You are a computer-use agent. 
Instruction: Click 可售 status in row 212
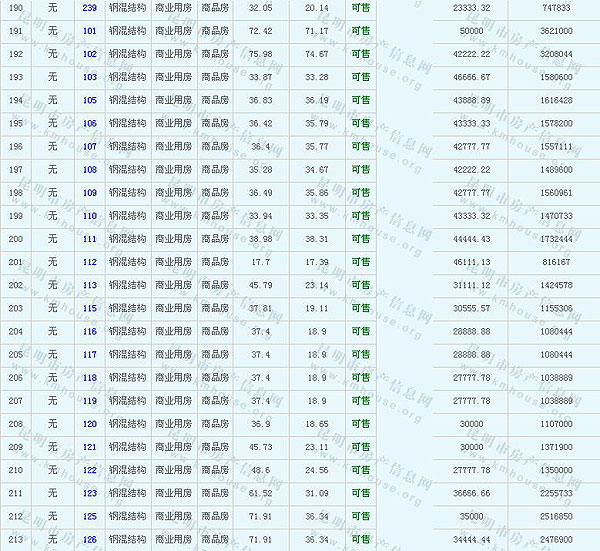pyautogui.click(x=361, y=516)
